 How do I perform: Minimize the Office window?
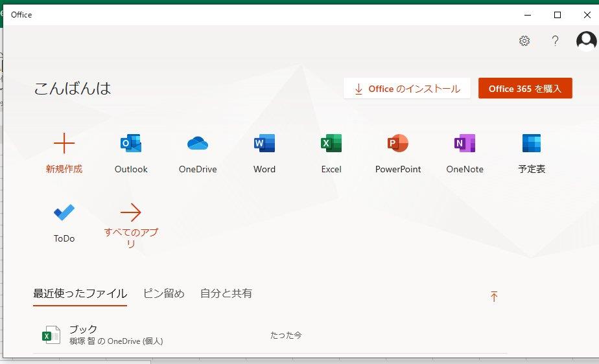(x=528, y=15)
